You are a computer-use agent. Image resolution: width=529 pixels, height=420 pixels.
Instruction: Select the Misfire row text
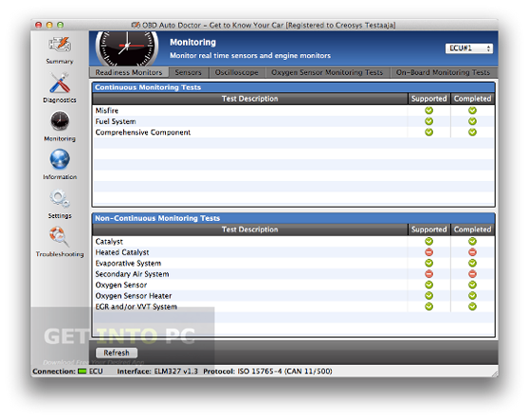(x=107, y=110)
